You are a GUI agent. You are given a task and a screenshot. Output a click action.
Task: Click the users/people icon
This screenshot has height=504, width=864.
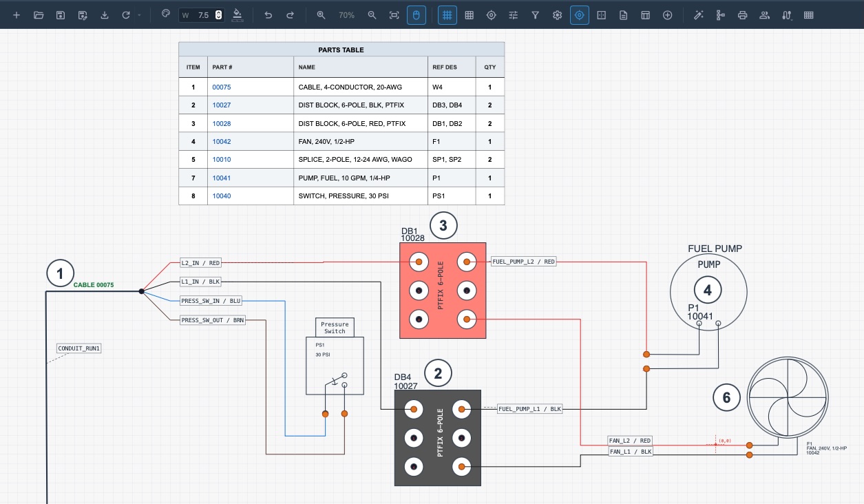(x=765, y=15)
